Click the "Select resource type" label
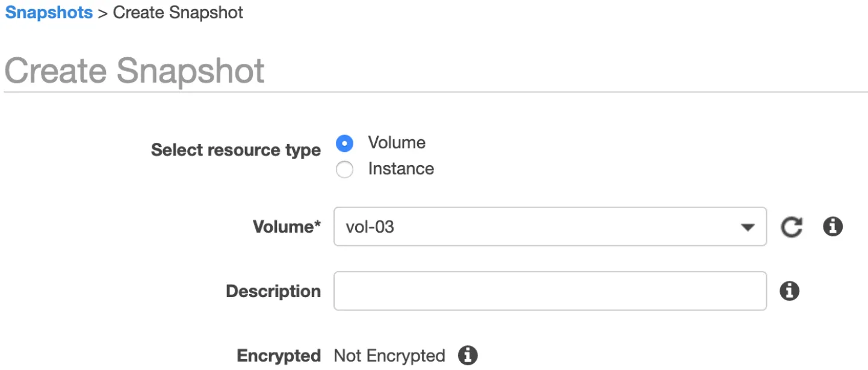Viewport: 868px width, 370px height. [235, 150]
